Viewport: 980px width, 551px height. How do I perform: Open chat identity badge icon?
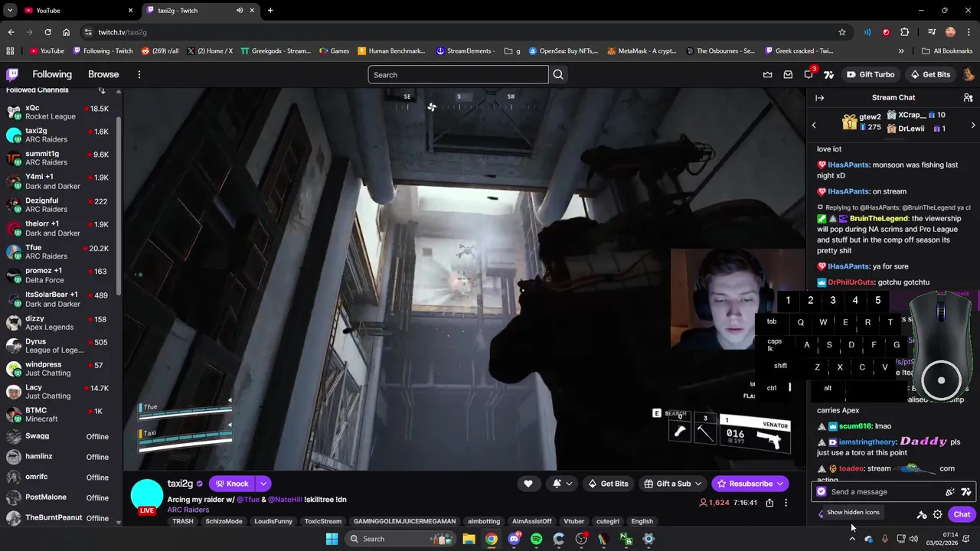tap(822, 492)
